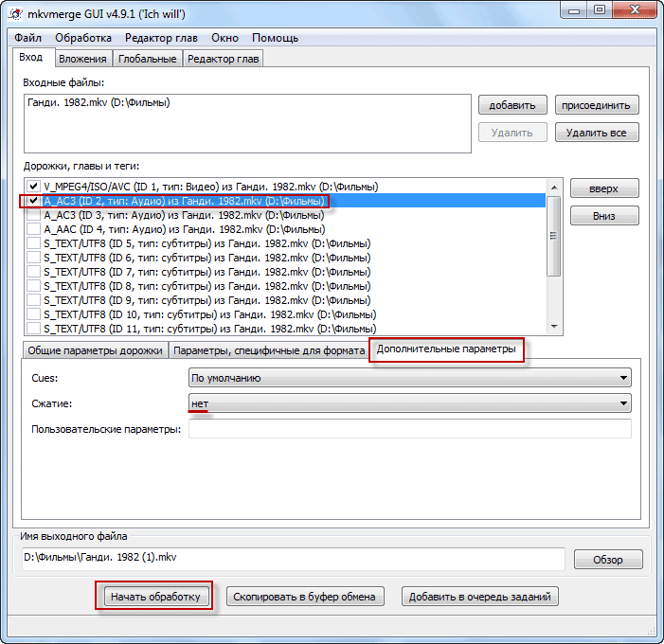Image resolution: width=664 pixels, height=644 pixels.
Task: Open the Обработка menu
Action: [83, 38]
